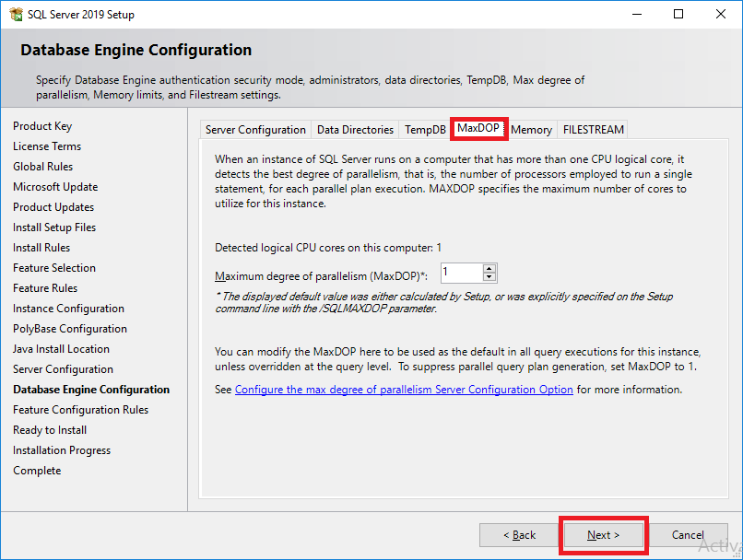The height and width of the screenshot is (560, 743).
Task: Select the Feature Rules step
Action: coord(45,288)
